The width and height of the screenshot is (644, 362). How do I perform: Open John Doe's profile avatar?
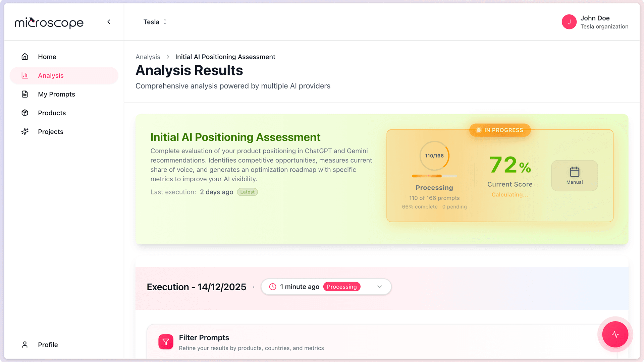pos(569,21)
